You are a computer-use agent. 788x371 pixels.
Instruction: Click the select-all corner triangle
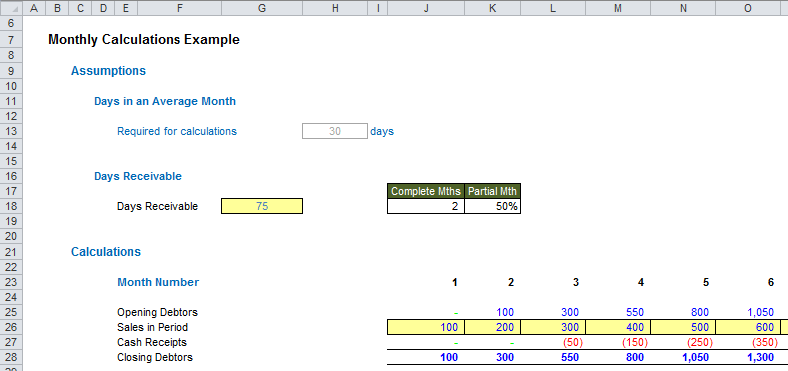click(11, 8)
